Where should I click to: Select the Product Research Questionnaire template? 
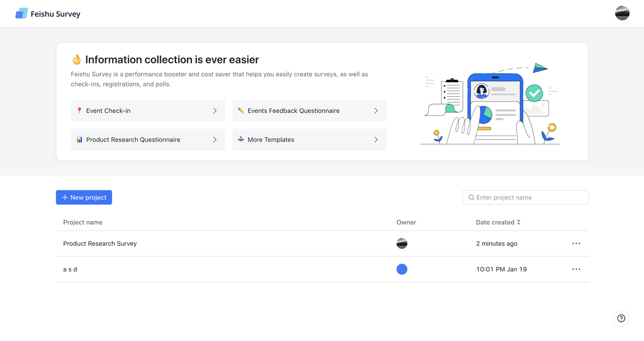(148, 140)
